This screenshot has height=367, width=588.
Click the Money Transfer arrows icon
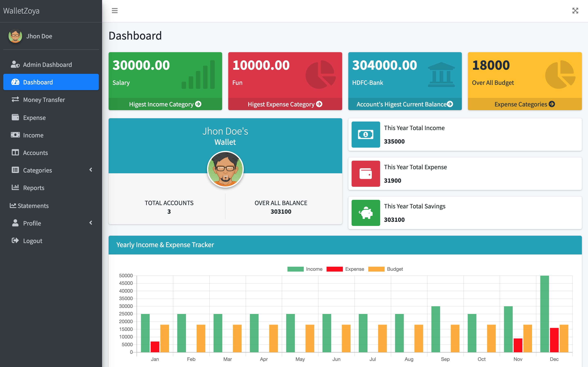(15, 99)
